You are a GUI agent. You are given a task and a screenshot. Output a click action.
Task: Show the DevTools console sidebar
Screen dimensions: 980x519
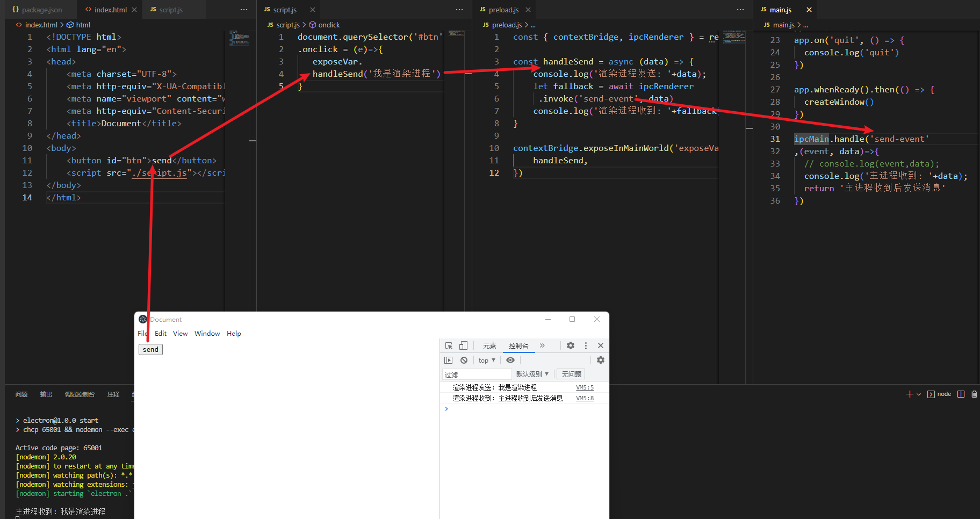[449, 360]
